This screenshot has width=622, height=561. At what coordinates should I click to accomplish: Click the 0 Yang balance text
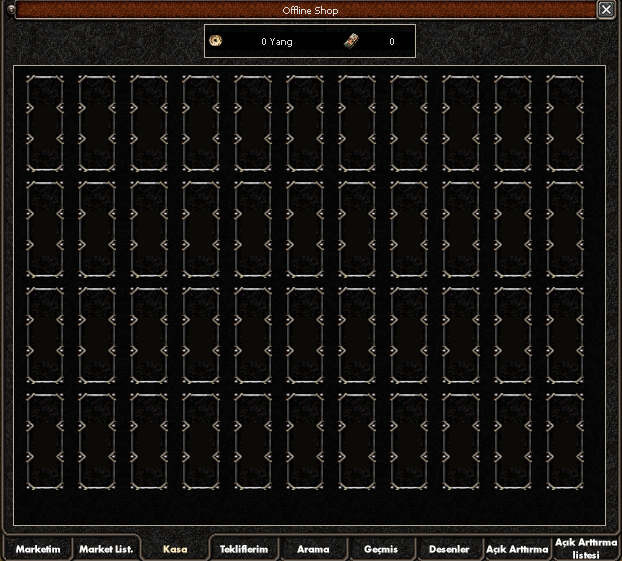pyautogui.click(x=277, y=42)
